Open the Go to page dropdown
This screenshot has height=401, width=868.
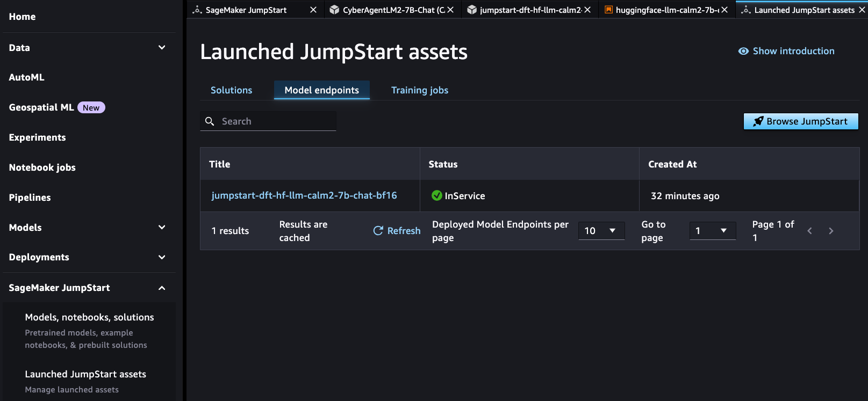[x=713, y=231]
